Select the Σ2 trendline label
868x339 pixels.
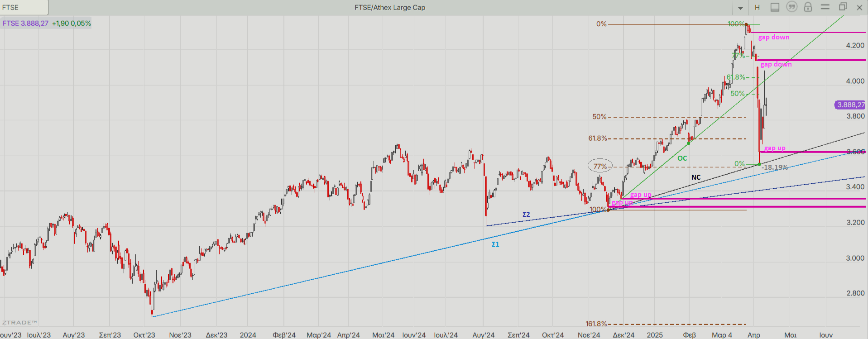click(x=526, y=214)
